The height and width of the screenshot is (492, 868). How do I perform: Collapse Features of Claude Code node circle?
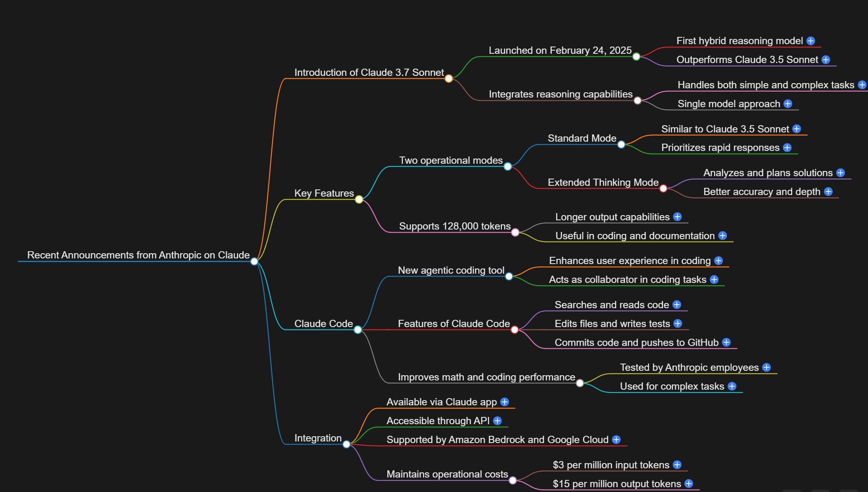tap(514, 330)
